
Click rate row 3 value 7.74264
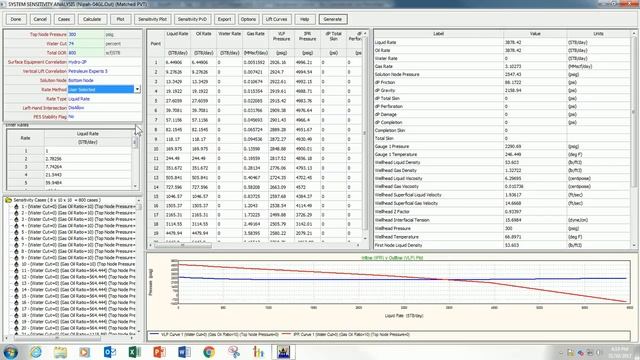(x=88, y=167)
